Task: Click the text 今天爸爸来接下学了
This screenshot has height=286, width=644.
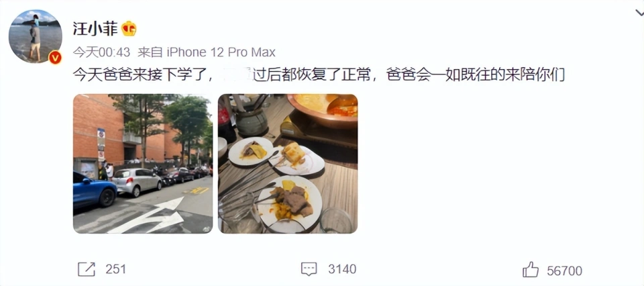Action: (x=142, y=76)
